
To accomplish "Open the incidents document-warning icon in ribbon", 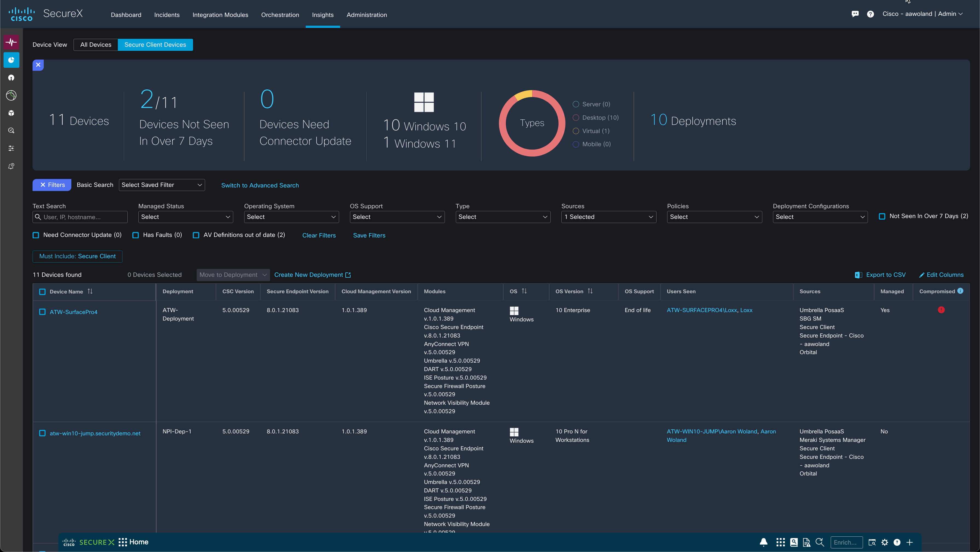I will click(x=806, y=542).
